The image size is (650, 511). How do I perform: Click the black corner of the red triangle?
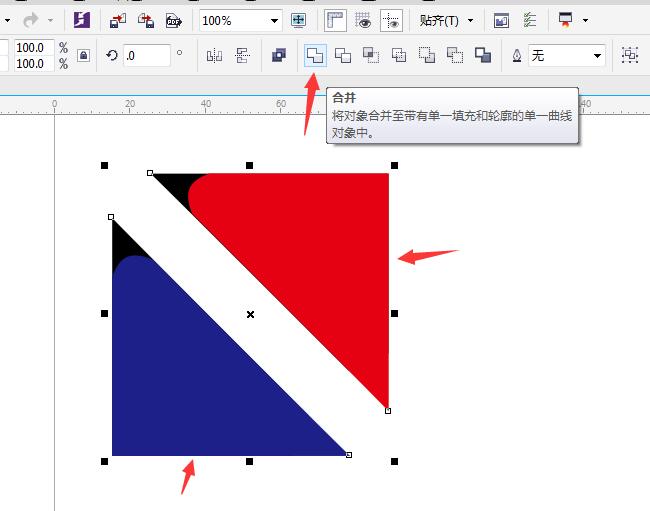177,186
